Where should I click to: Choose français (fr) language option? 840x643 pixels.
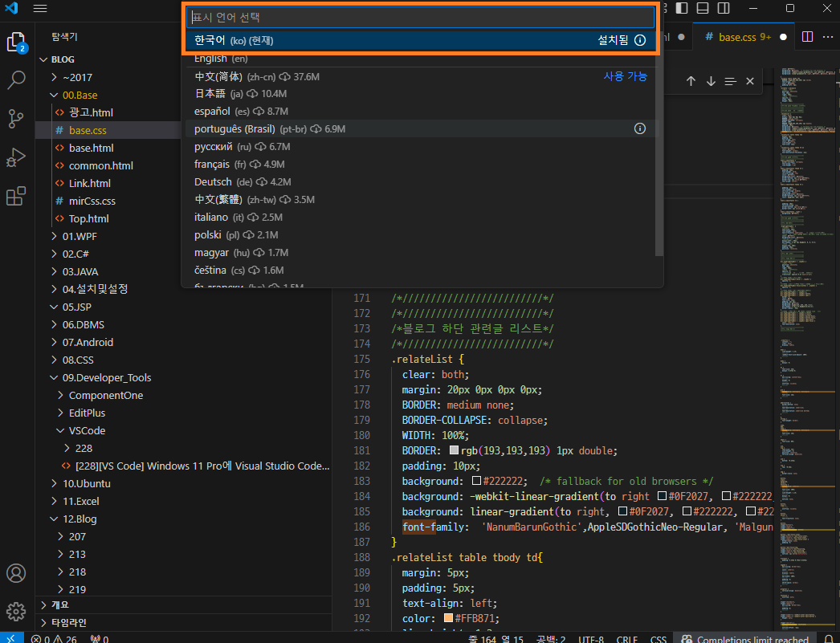click(x=421, y=165)
